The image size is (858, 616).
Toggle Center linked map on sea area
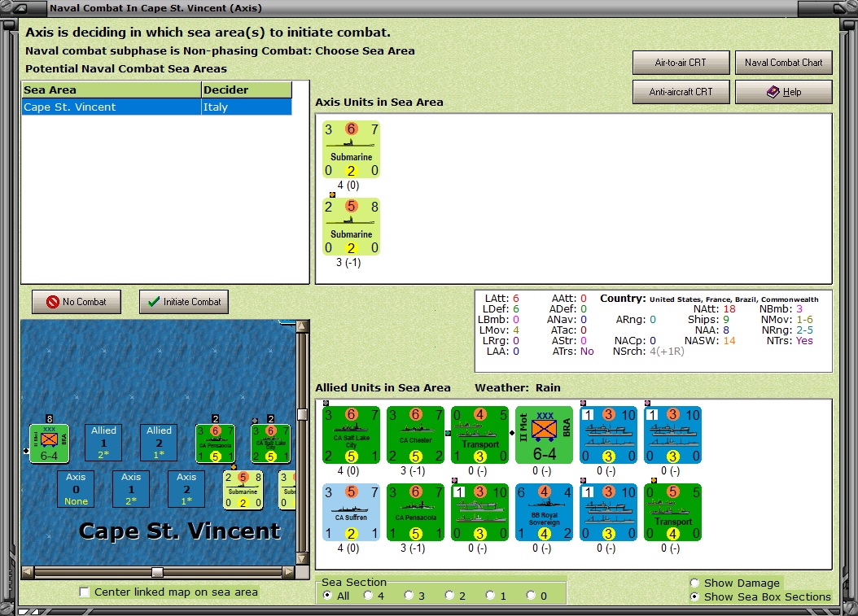pos(85,592)
